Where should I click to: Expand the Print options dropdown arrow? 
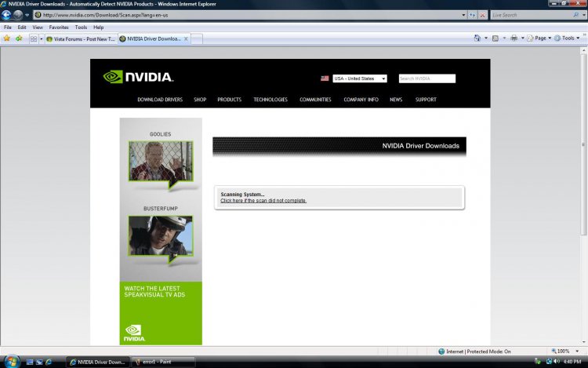[x=523, y=38]
